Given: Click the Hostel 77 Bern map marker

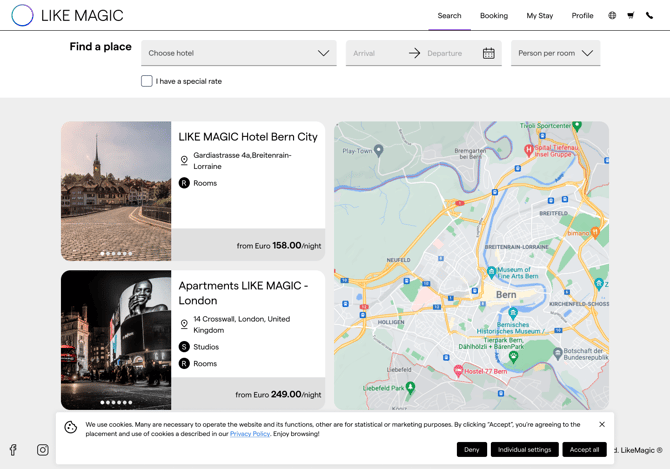Looking at the screenshot, I should tap(459, 370).
